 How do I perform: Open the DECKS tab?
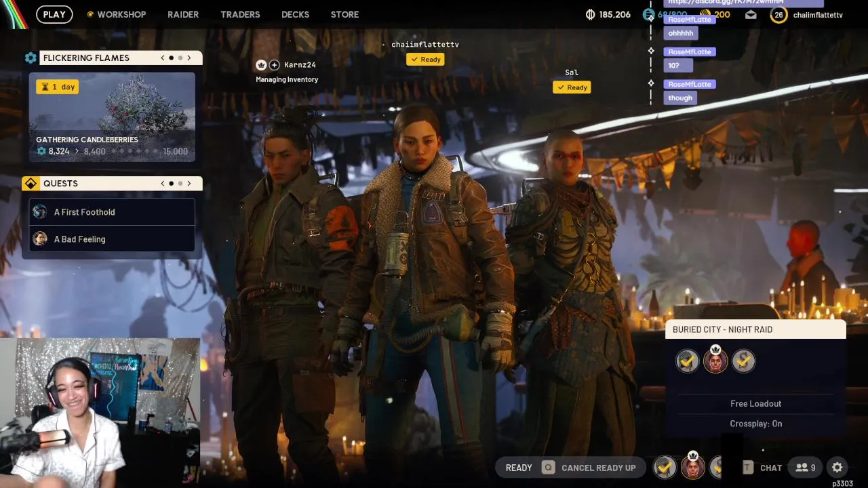pyautogui.click(x=295, y=14)
